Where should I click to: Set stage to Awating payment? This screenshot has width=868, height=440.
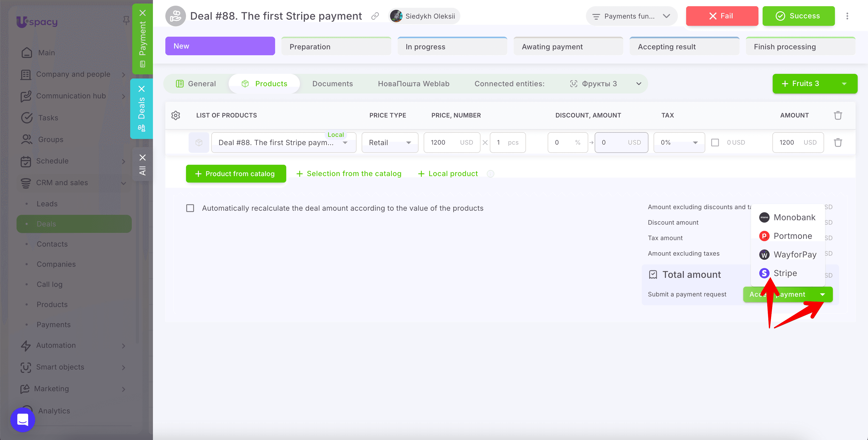click(x=568, y=46)
